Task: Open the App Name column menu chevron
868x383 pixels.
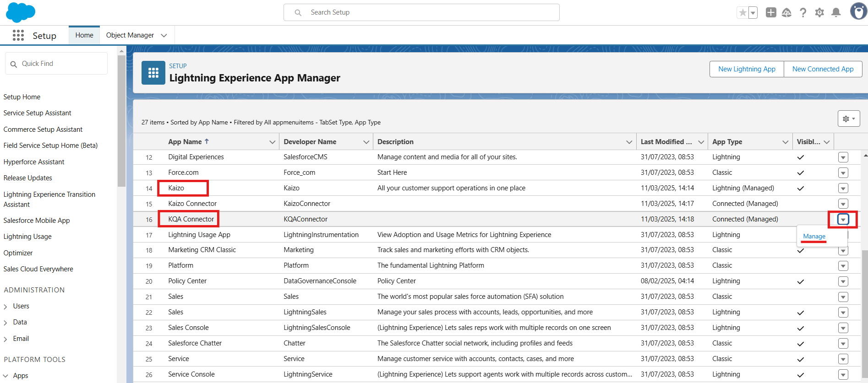Action: pos(273,142)
